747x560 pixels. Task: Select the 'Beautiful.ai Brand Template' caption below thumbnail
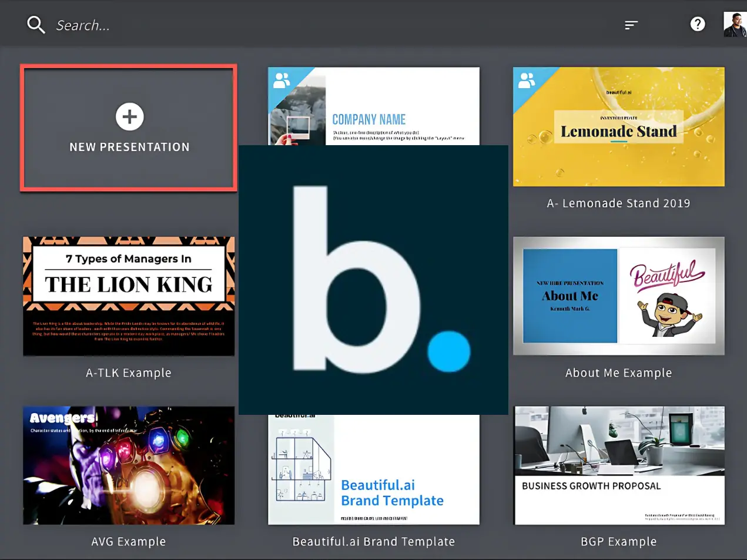coord(374,542)
